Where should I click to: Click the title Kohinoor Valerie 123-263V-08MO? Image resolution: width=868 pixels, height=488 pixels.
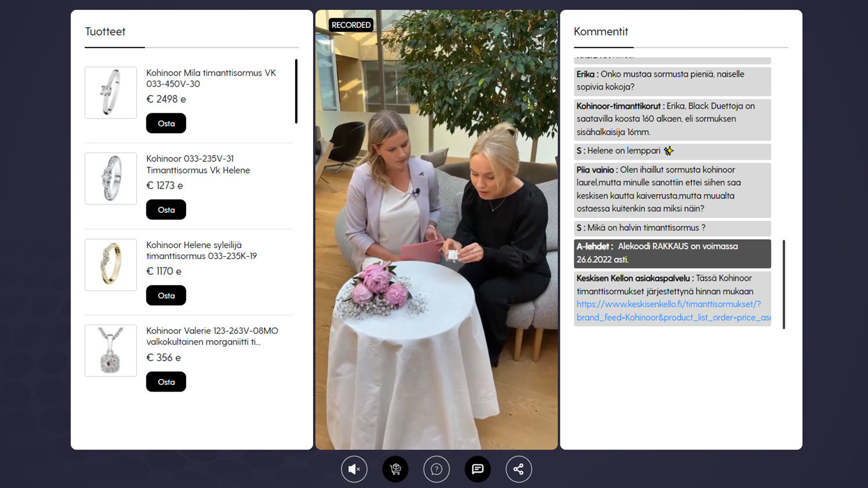[x=212, y=336]
